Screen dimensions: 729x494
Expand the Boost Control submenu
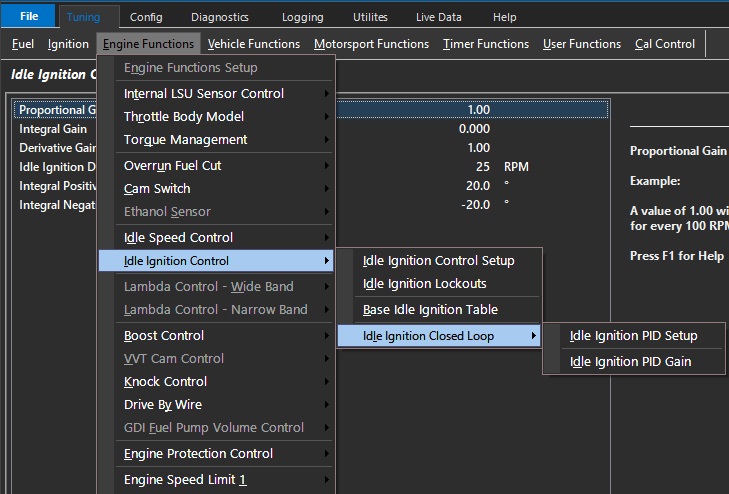click(164, 336)
